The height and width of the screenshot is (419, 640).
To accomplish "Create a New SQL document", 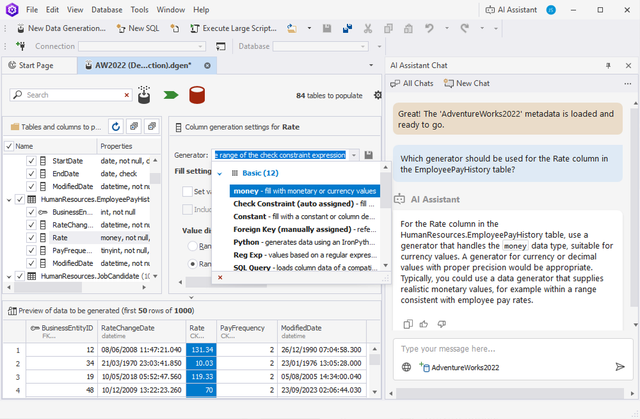I will pos(138,28).
